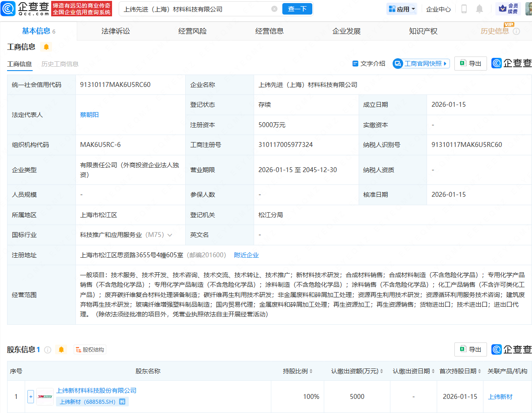Viewport: 532px width, 413px height.
Task: Open the mobile app phone icon
Action: [464, 9]
